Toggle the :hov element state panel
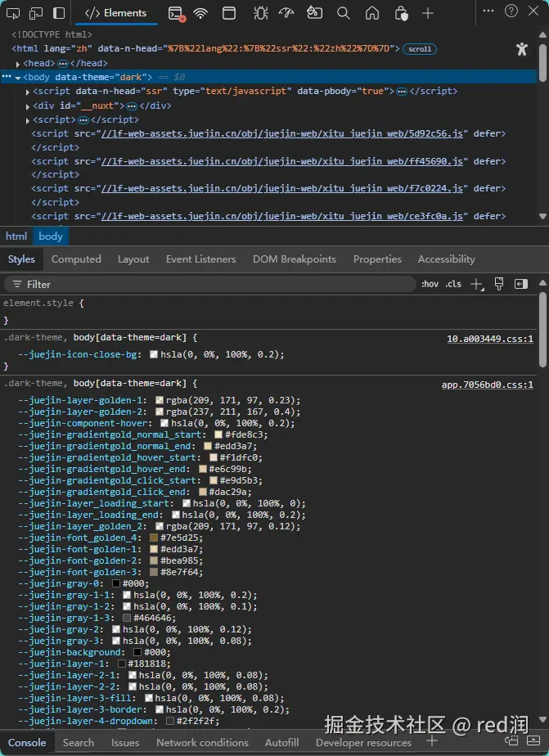 click(x=430, y=284)
